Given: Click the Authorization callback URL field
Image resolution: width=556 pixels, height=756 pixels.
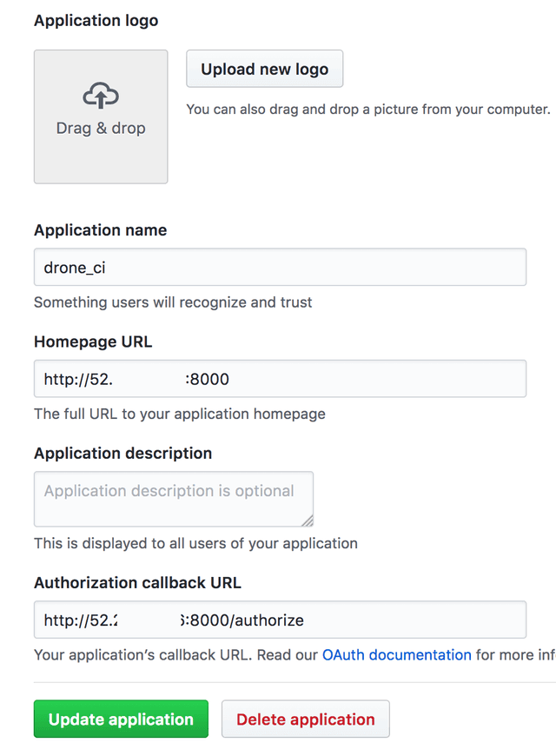Looking at the screenshot, I should tap(280, 620).
